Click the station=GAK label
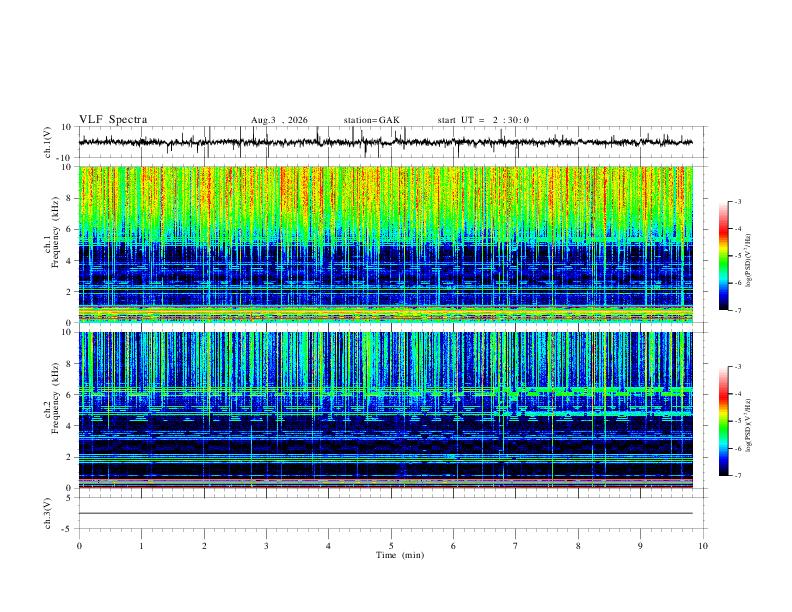The height and width of the screenshot is (612, 792). pos(371,120)
